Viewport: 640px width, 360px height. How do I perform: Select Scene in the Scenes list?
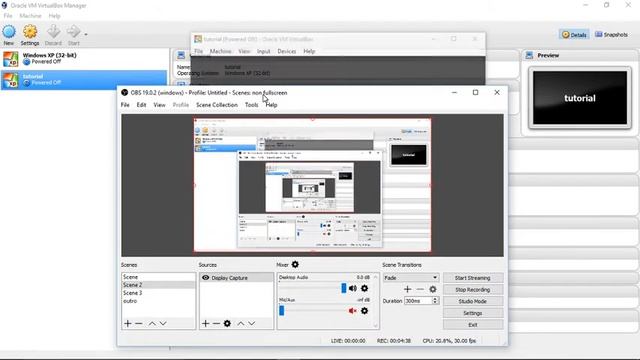point(158,277)
